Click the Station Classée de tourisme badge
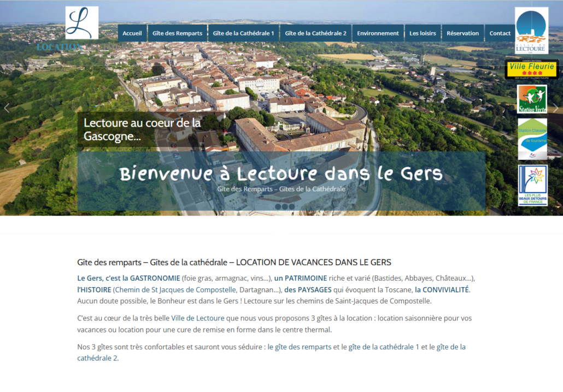This screenshot has height=392, width=563. [x=532, y=139]
